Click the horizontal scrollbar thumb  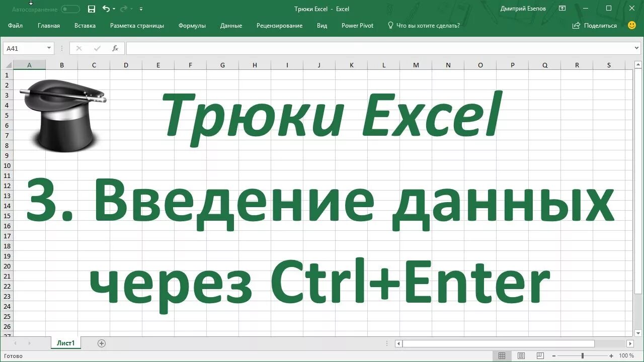pos(498,344)
